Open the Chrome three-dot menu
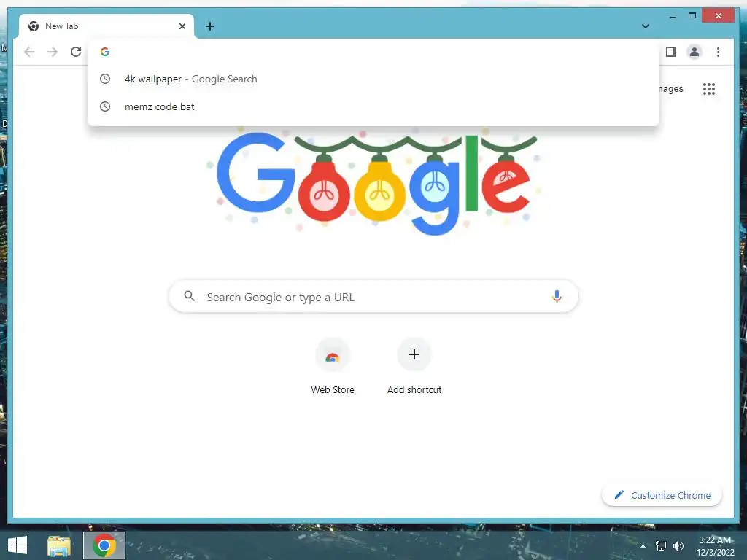This screenshot has width=747, height=560. click(718, 52)
